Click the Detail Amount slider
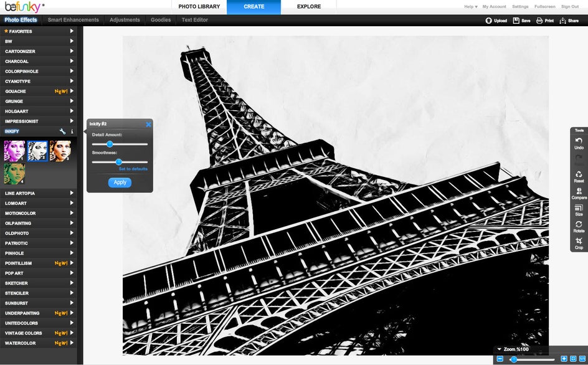 point(120,144)
